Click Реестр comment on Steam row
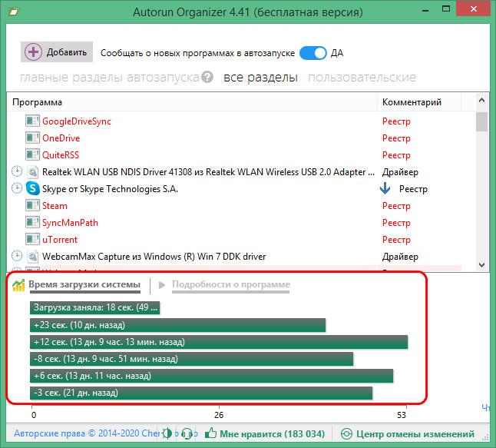The image size is (496, 448). click(396, 206)
